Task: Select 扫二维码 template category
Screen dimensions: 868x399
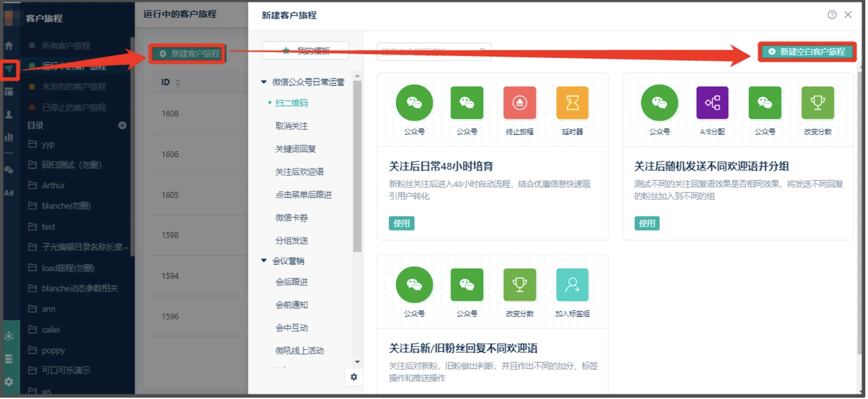Action: point(292,103)
